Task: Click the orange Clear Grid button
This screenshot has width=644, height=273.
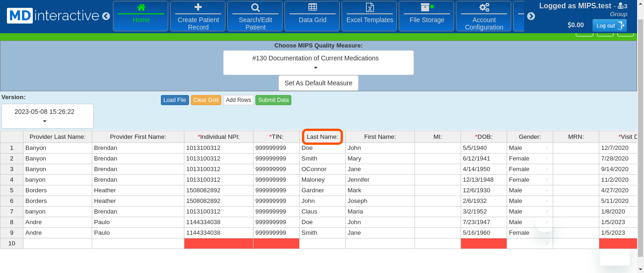Action: [x=206, y=100]
